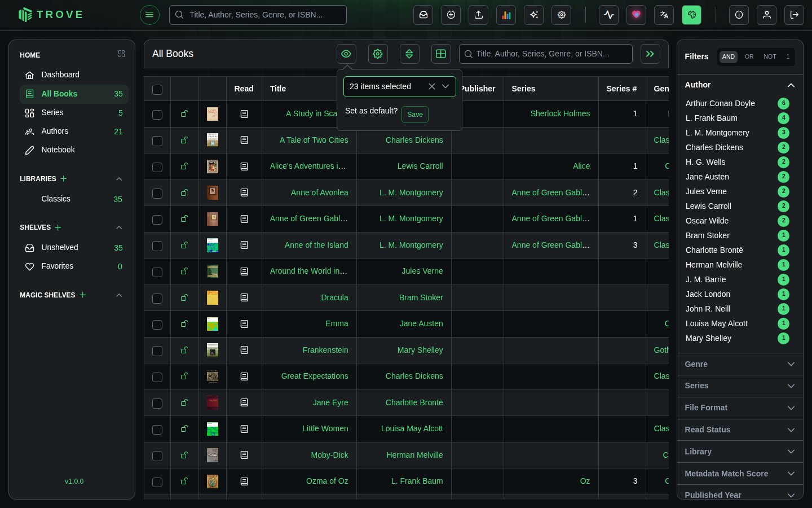Image resolution: width=812 pixels, height=508 pixels.
Task: Clear the 23 selected items with X
Action: [x=432, y=86]
